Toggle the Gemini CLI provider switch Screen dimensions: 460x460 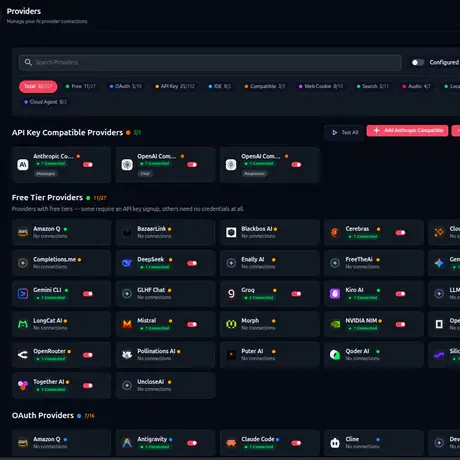[x=88, y=294]
